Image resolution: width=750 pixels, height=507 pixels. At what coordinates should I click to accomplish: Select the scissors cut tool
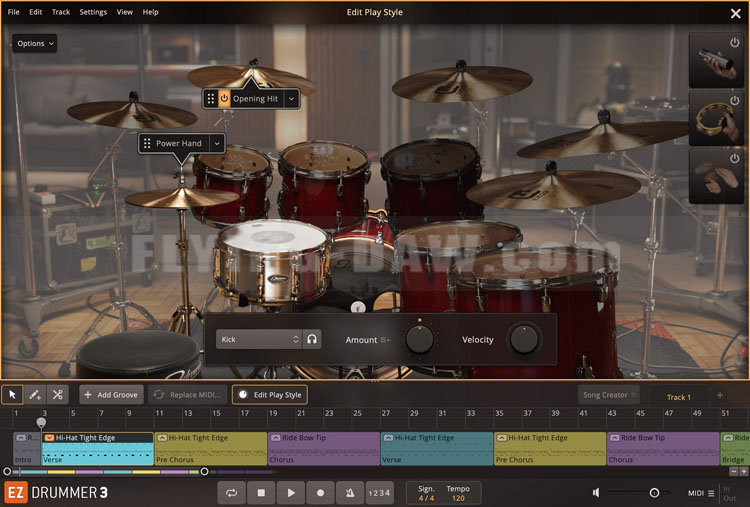[58, 395]
